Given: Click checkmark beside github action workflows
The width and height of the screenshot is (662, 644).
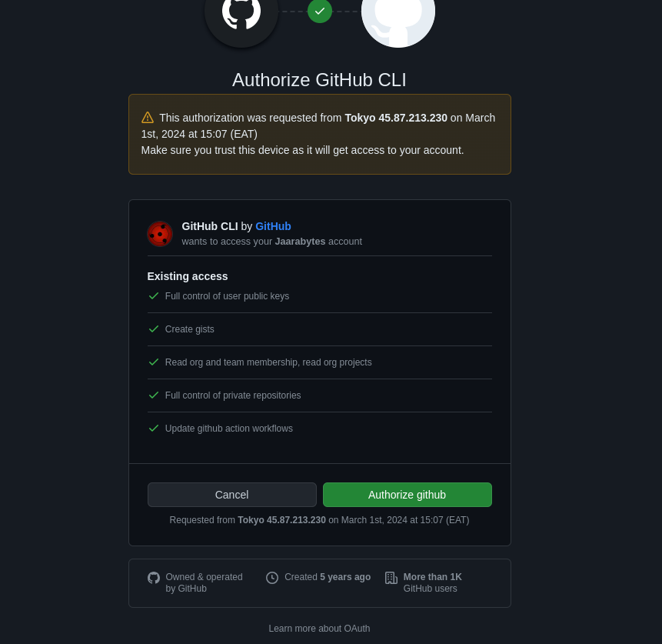Looking at the screenshot, I should (x=154, y=428).
